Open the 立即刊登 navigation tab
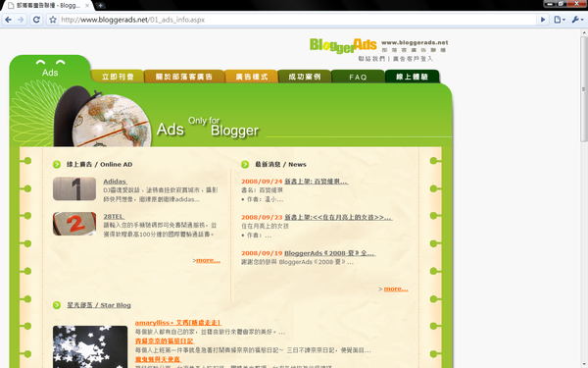The height and width of the screenshot is (368, 588). pyautogui.click(x=118, y=77)
